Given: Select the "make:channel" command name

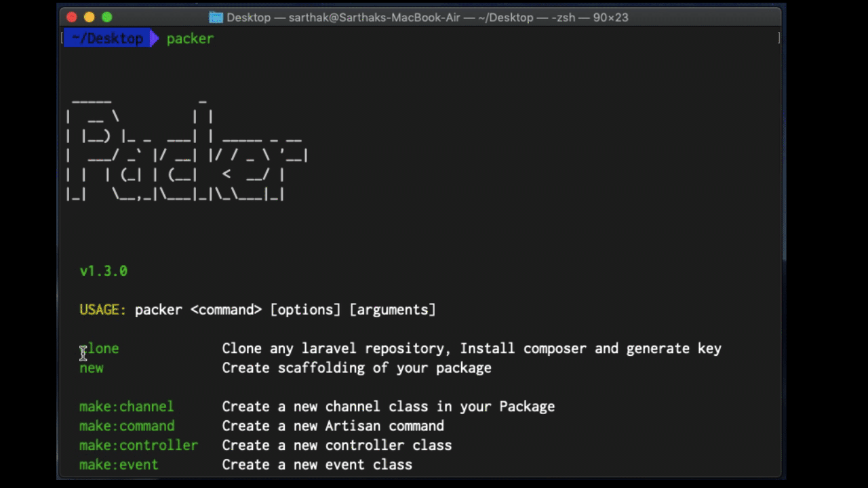Looking at the screenshot, I should click(127, 407).
